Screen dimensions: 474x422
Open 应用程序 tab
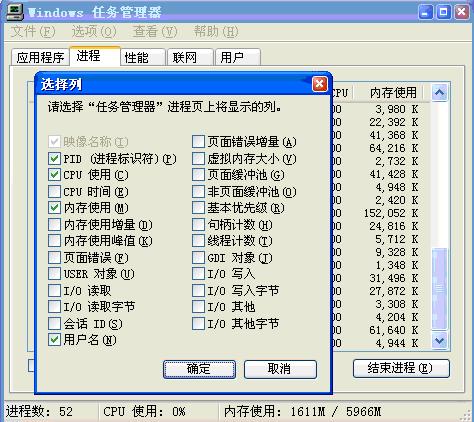pyautogui.click(x=40, y=57)
